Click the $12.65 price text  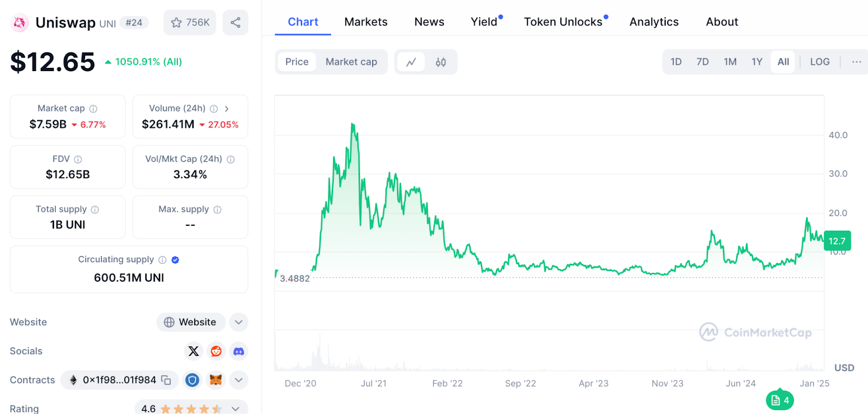tap(53, 62)
